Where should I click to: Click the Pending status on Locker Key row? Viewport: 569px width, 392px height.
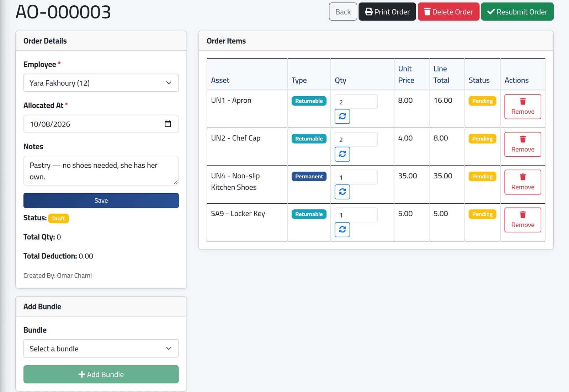pyautogui.click(x=482, y=214)
